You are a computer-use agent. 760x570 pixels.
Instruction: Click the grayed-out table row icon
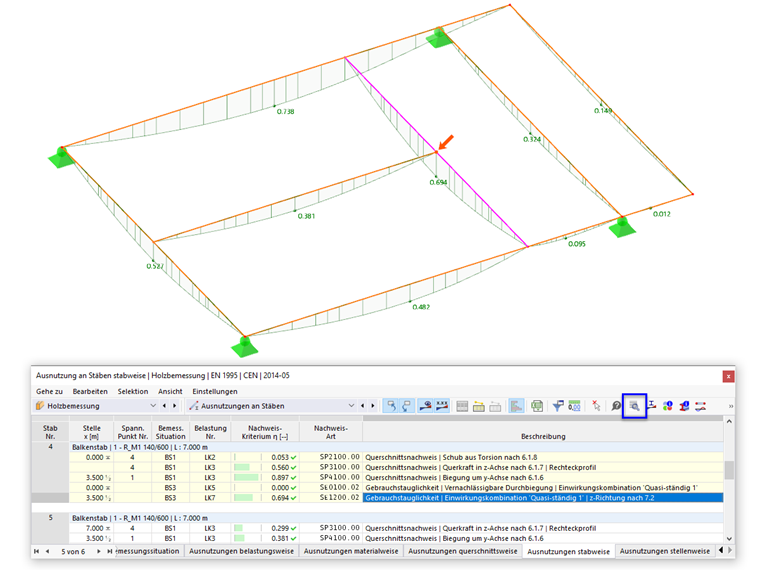(x=495, y=406)
